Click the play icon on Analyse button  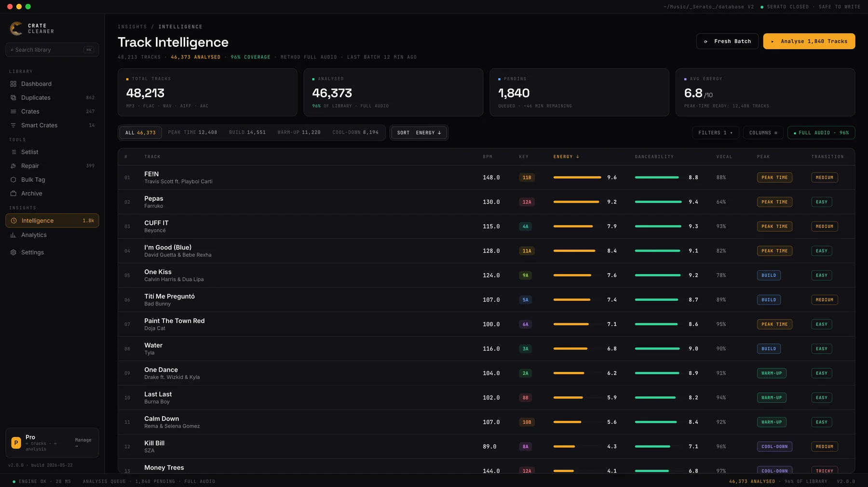[773, 42]
